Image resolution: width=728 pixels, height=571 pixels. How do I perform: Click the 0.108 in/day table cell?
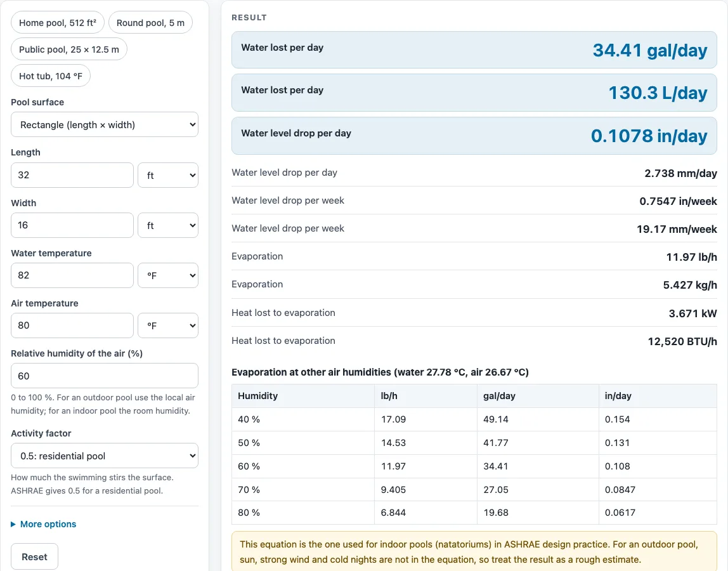click(658, 466)
